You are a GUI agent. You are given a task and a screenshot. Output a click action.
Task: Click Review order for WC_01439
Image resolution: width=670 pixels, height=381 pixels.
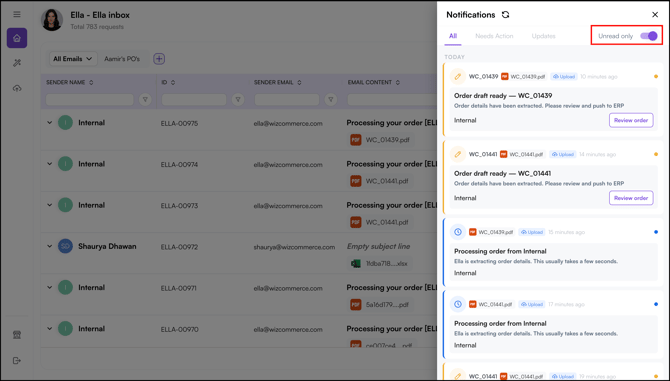[631, 120]
